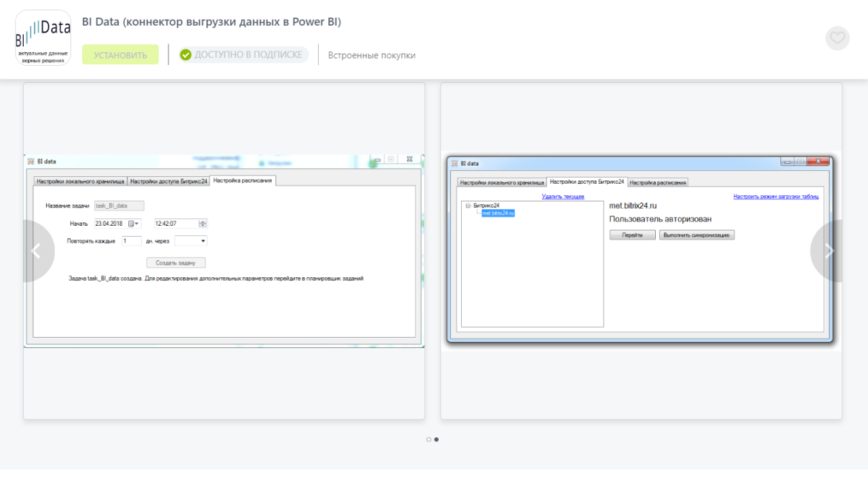Switch to Настройка расписания tab in left screenshot
Image resolution: width=868 pixels, height=497 pixels.
pos(243,181)
